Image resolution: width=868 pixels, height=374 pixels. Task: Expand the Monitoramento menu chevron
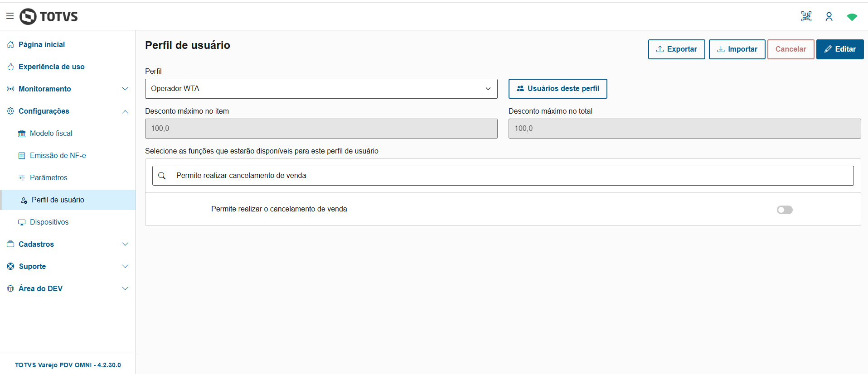pos(125,89)
